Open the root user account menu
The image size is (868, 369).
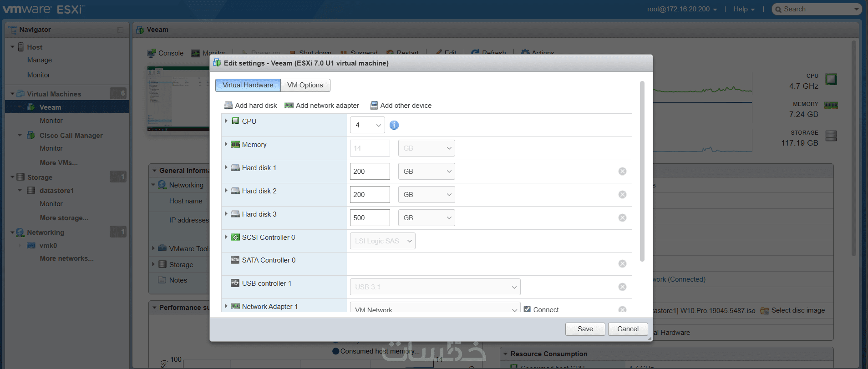click(x=682, y=9)
